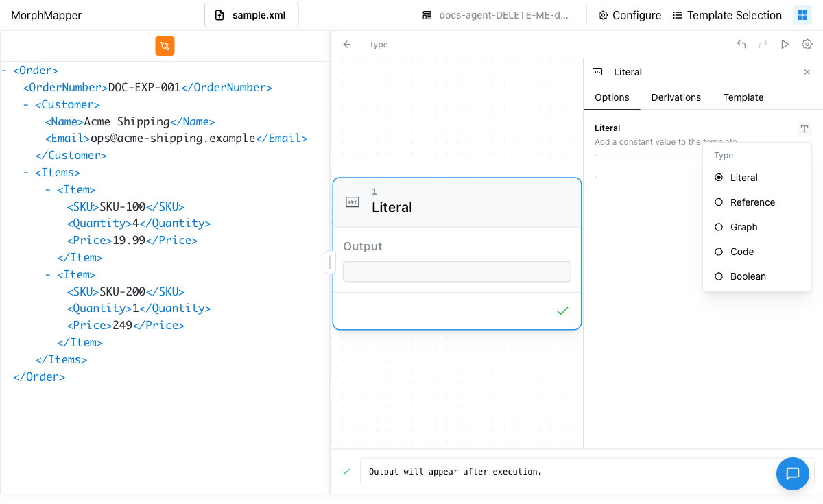
Task: Open the docs-agent-DELETE-ME project selector
Action: [495, 15]
